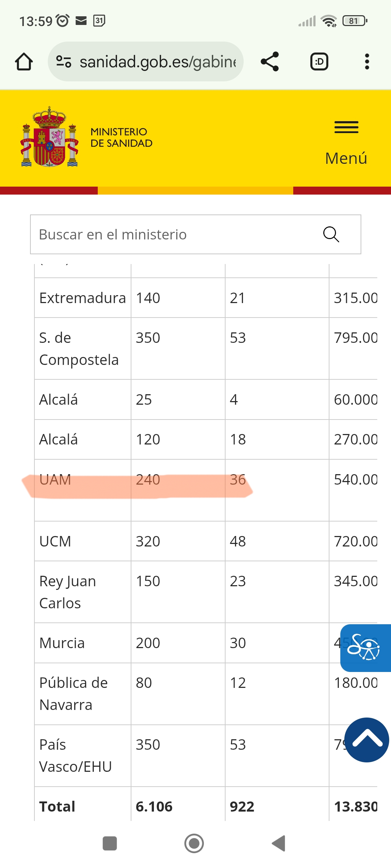The height and width of the screenshot is (868, 391).
Task: Click the Ministerio de Sanidad logo
Action: coord(50,137)
